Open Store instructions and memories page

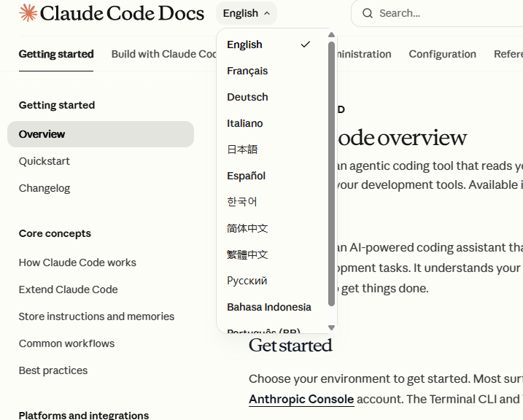point(96,316)
